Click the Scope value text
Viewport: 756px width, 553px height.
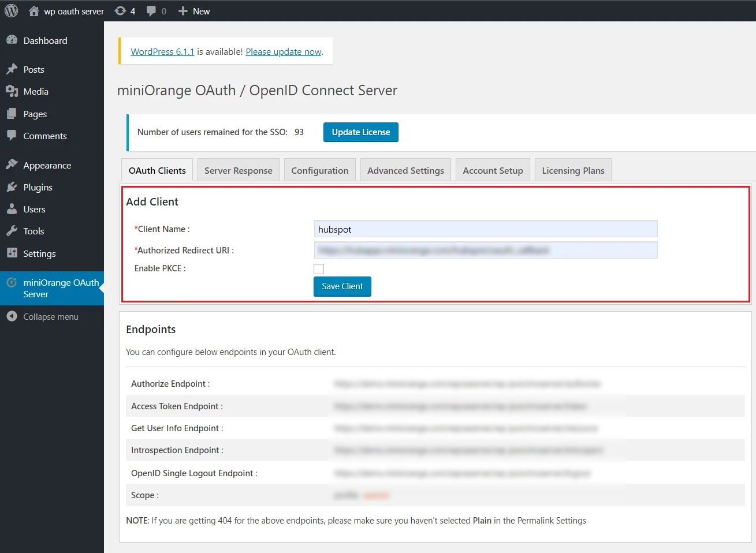coord(362,495)
